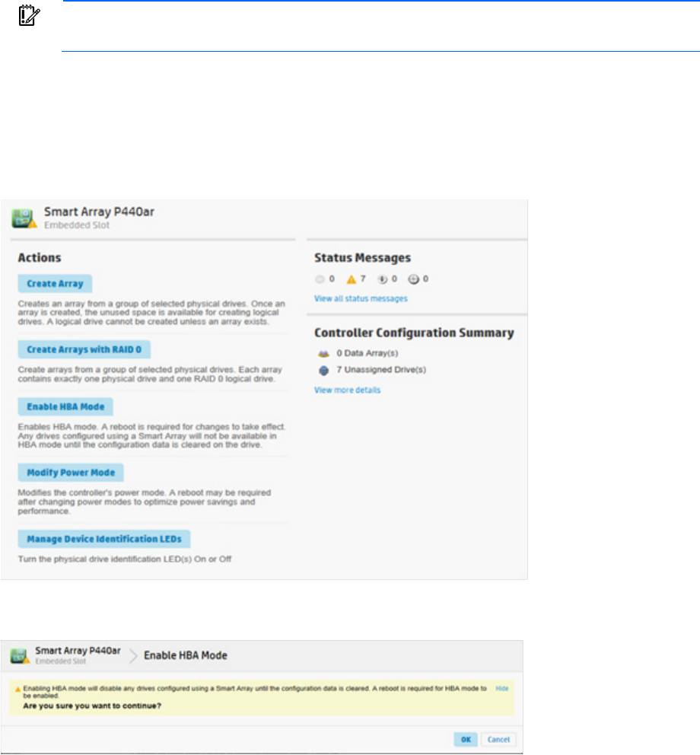Select the last status icon showing 0
The width and height of the screenshot is (700, 755).
[x=414, y=279]
